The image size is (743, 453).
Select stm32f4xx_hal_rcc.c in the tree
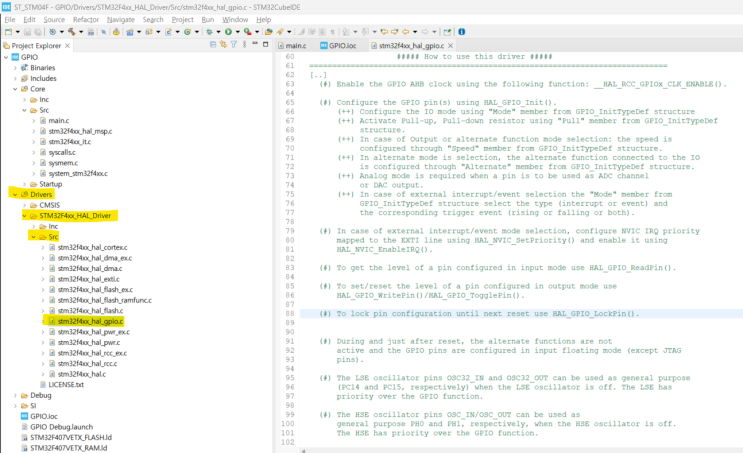[x=89, y=363]
